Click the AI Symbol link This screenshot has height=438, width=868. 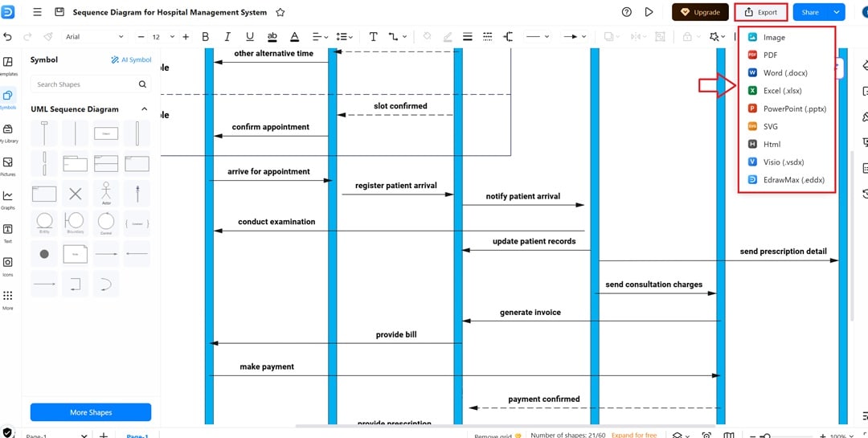131,59
